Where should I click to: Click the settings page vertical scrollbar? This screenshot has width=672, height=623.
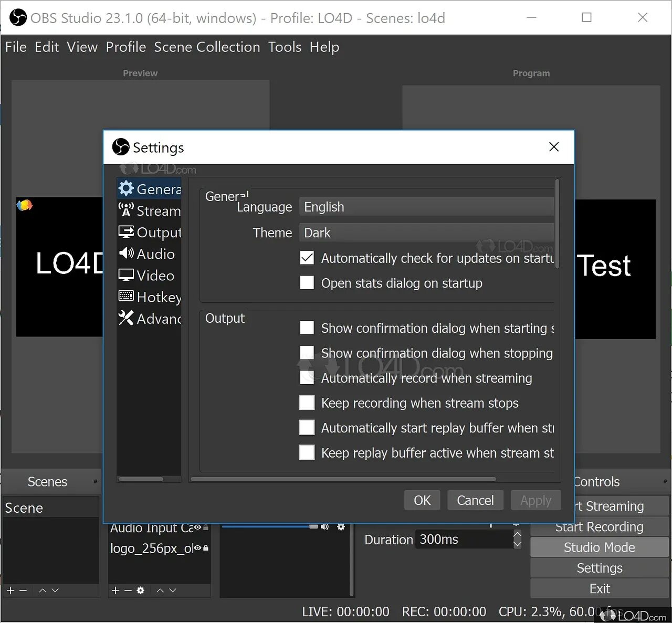pyautogui.click(x=557, y=224)
